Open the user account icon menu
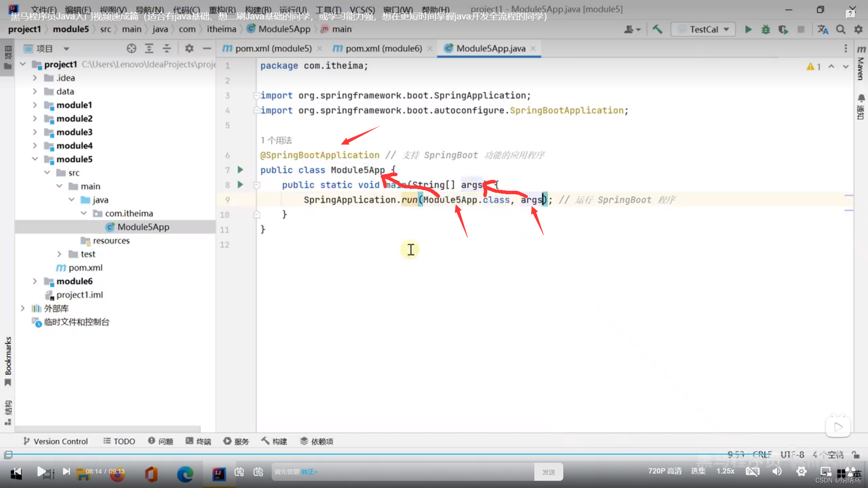The height and width of the screenshot is (488, 868). (x=632, y=29)
